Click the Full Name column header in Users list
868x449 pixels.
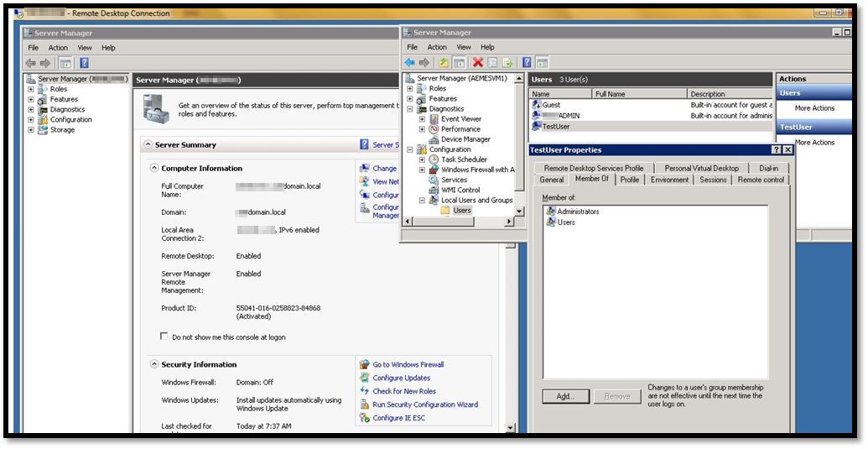(x=639, y=94)
